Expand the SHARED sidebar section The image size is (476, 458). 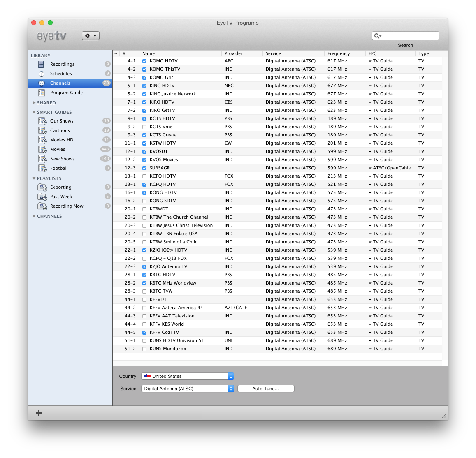(x=34, y=102)
